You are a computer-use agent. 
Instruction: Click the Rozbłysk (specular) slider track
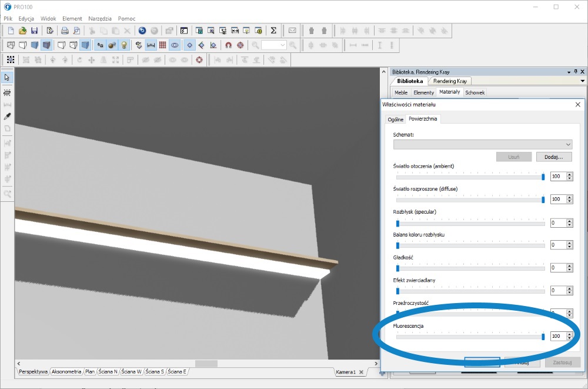(x=470, y=224)
